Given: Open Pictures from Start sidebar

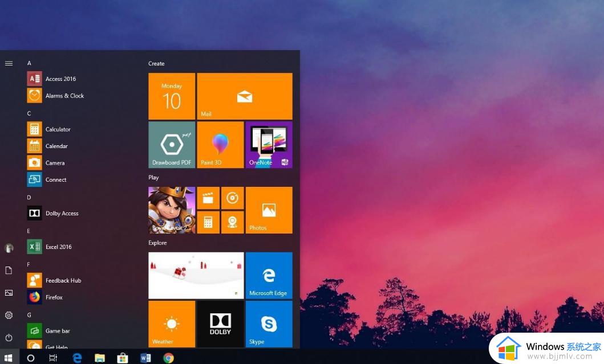Looking at the screenshot, I should 9,293.
